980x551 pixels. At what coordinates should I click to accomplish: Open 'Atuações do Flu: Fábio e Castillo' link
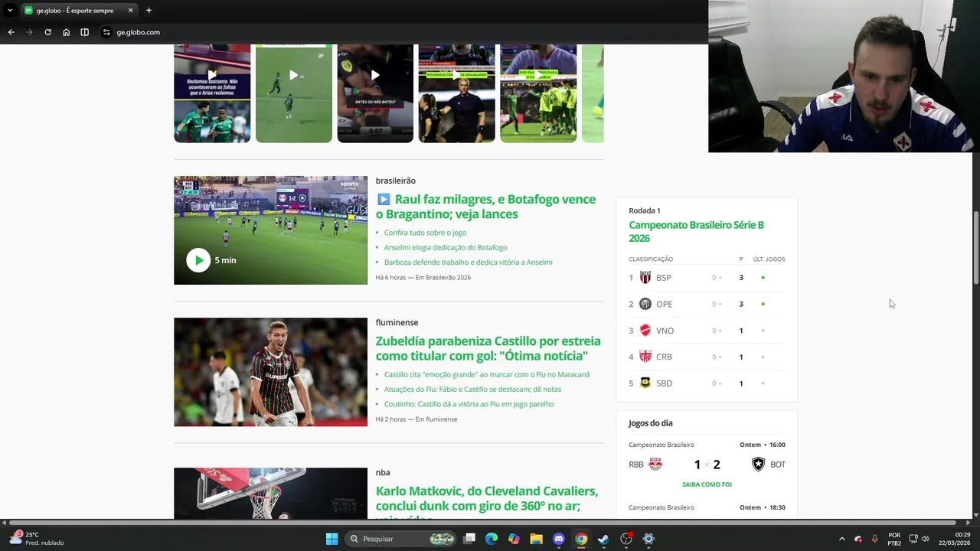[x=472, y=389]
